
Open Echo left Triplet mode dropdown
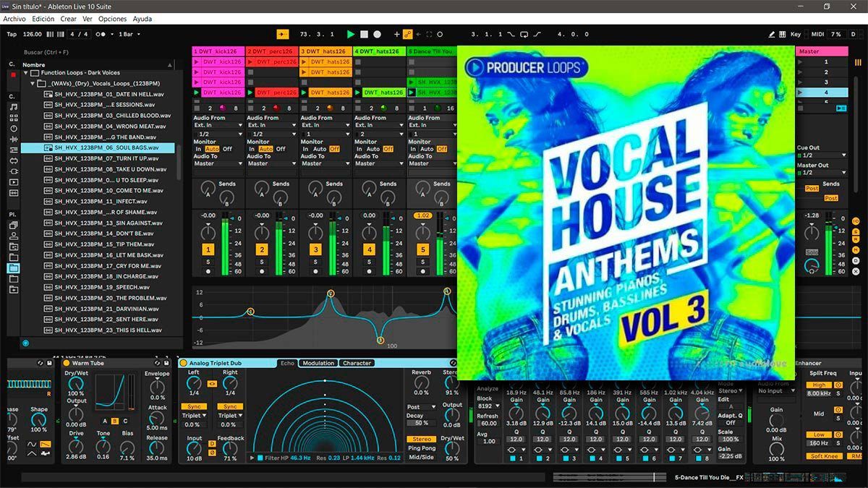[194, 416]
